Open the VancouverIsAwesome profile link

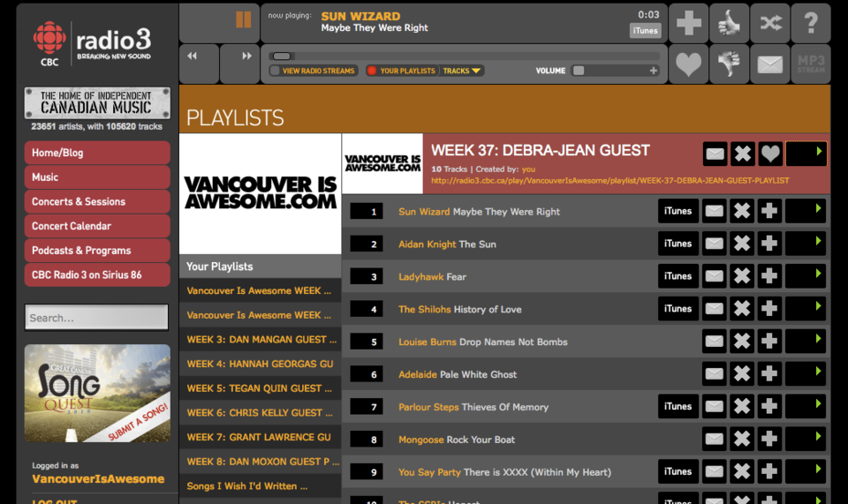pyautogui.click(x=98, y=479)
